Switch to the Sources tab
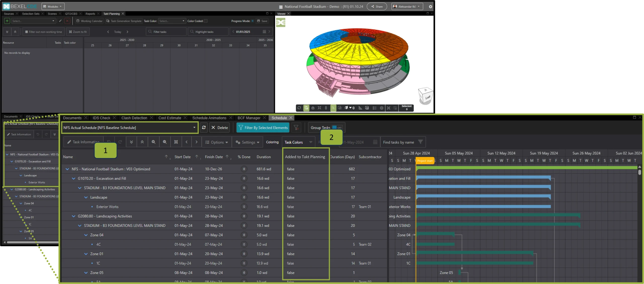Screen dimensions: 644x284 pos(9,14)
